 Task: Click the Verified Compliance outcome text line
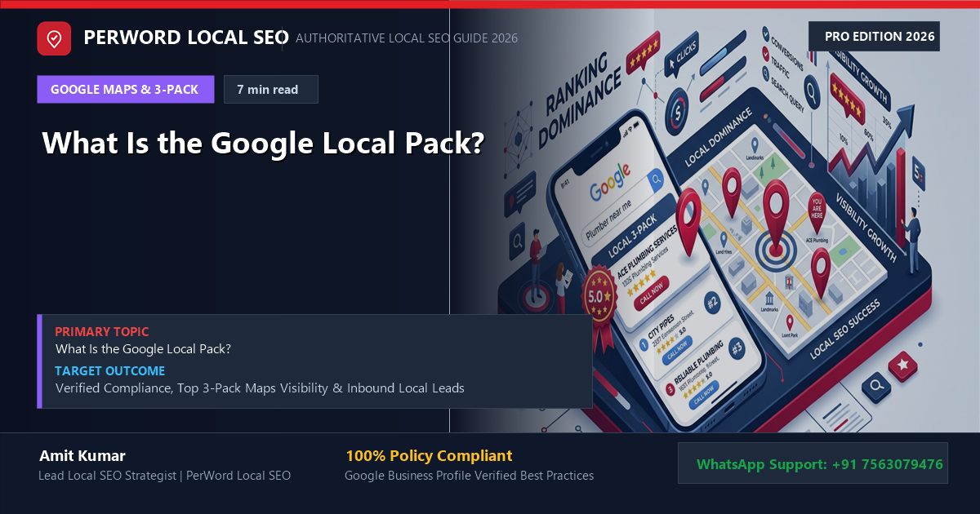point(260,388)
